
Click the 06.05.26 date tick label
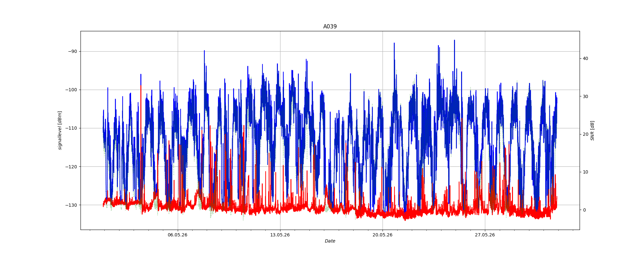click(177, 235)
